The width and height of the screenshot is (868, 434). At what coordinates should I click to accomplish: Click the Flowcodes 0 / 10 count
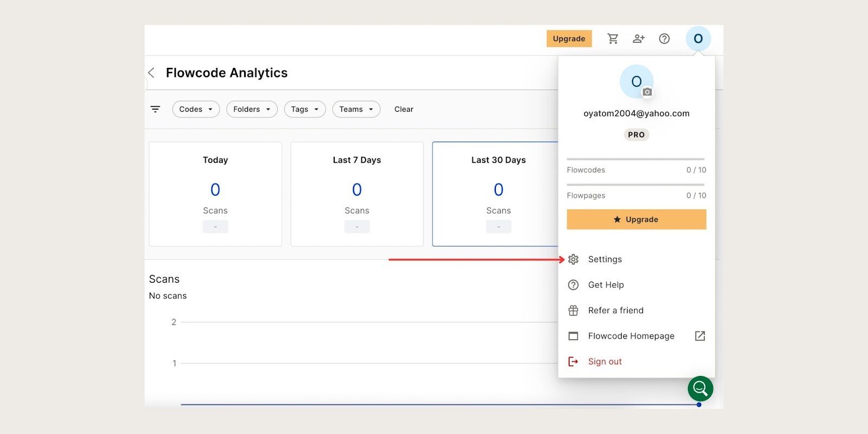697,170
